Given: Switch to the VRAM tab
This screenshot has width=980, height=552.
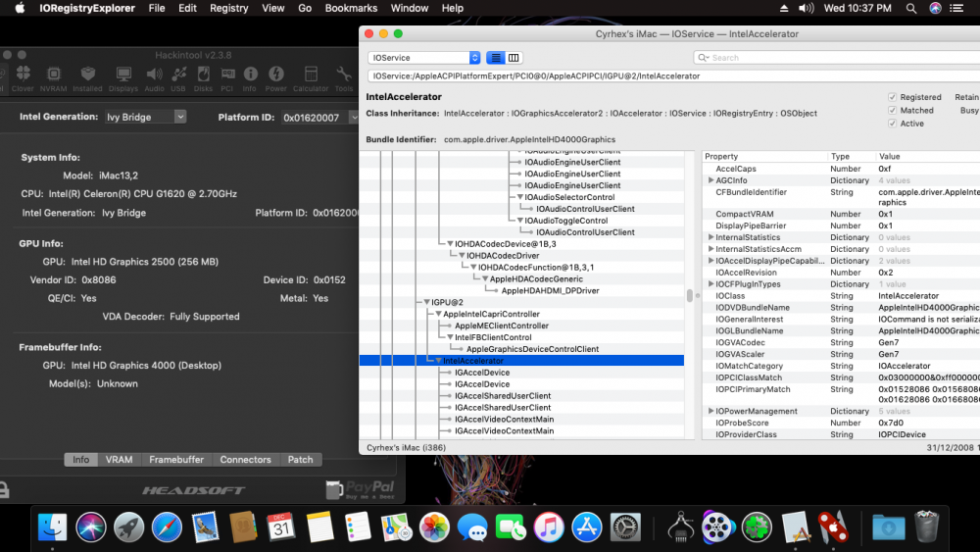Looking at the screenshot, I should 119,460.
